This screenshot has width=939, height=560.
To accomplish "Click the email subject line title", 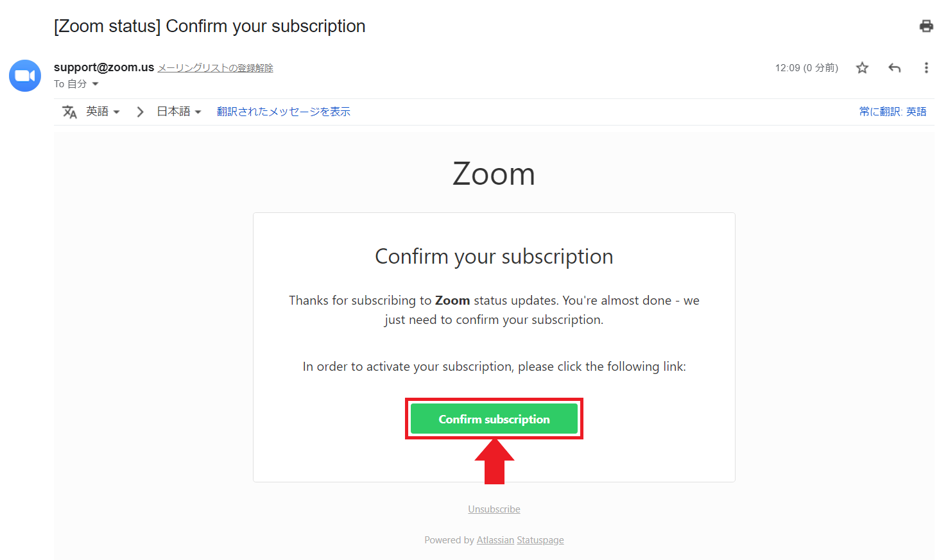I will (x=210, y=26).
